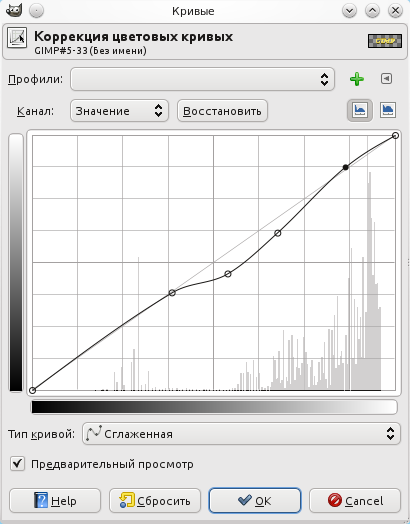Screen dimensions: 410x524
Task: Confirm with the OK button
Action: [255, 501]
